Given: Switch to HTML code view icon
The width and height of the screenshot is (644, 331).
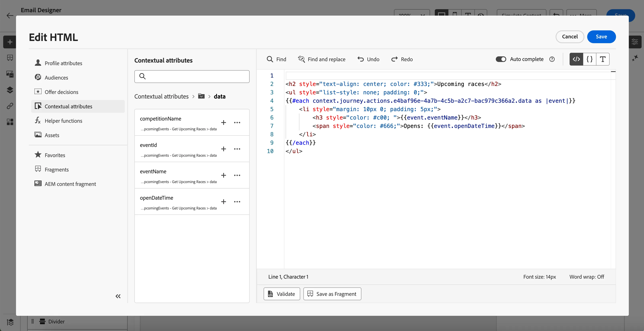Looking at the screenshot, I should point(576,59).
